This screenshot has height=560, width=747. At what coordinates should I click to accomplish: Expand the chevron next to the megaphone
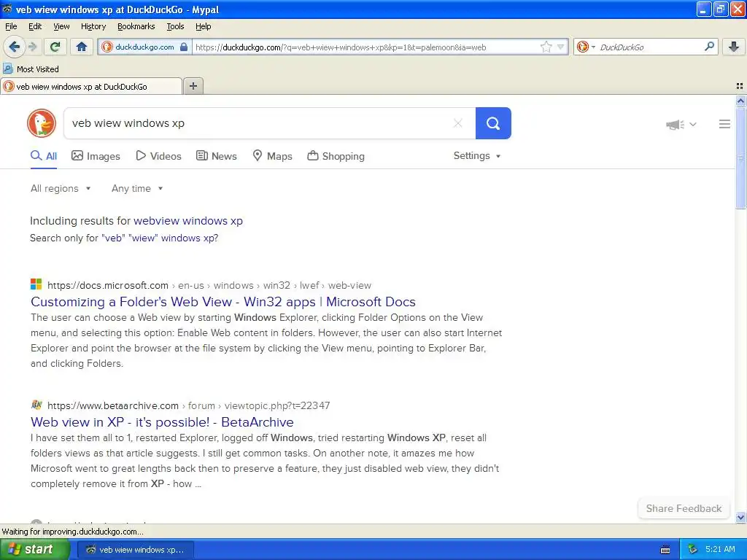(x=693, y=124)
